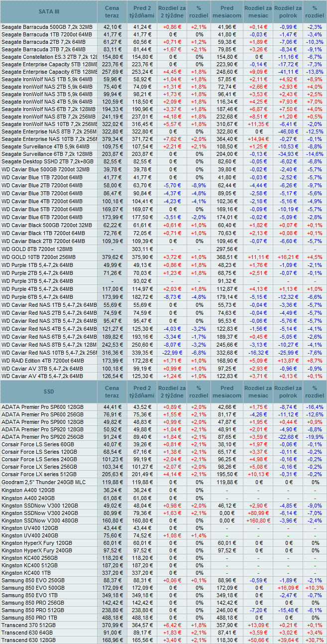The image size is (327, 644).
Task: Click +30,7% change of Transcend 630 128GB
Action: tap(315, 640)
